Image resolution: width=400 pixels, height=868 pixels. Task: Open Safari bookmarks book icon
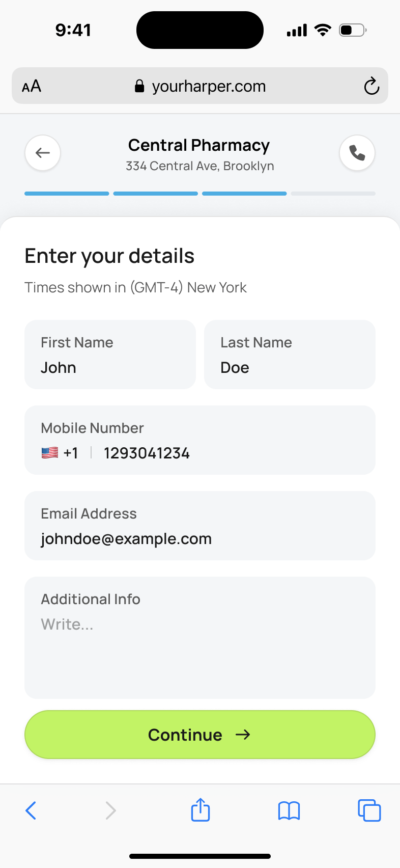[x=289, y=810]
